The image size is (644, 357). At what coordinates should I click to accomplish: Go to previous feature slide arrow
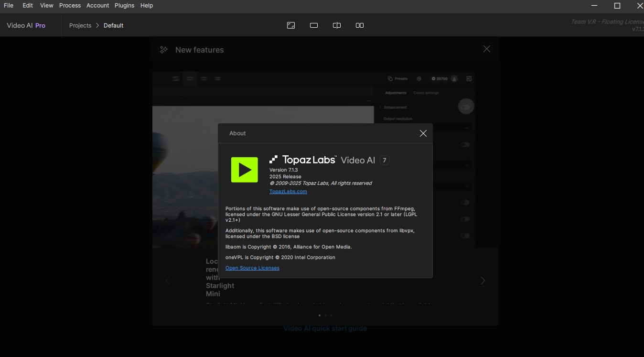[168, 281]
